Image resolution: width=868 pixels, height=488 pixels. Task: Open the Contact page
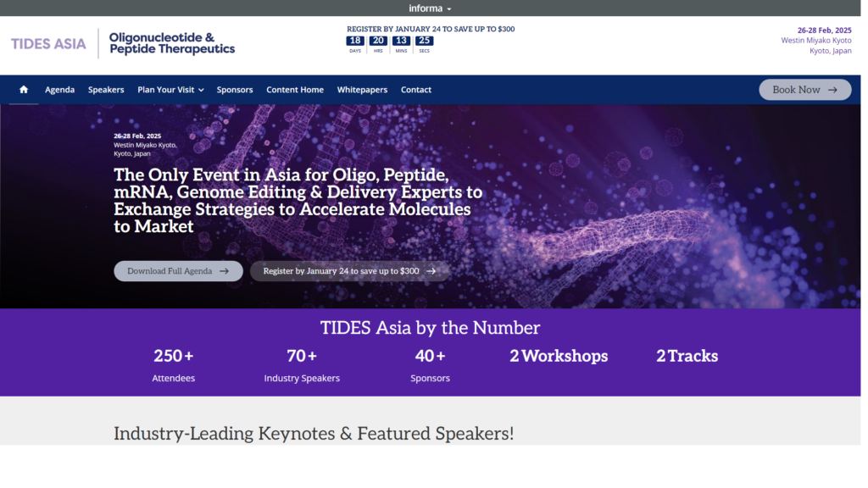coord(415,90)
